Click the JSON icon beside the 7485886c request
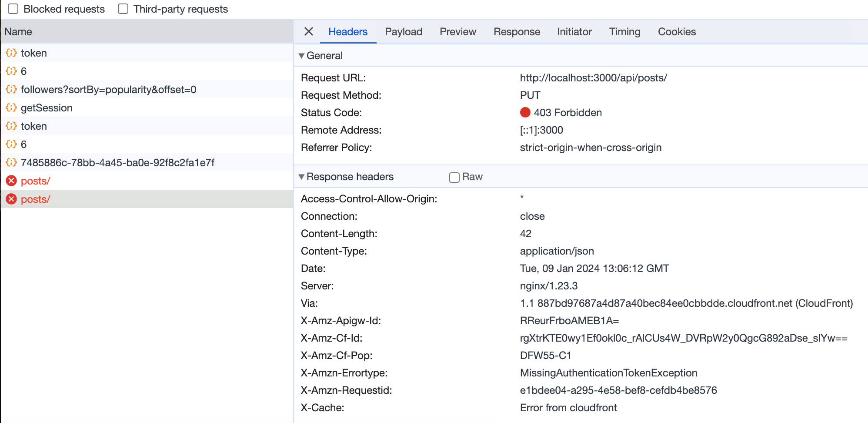Viewport: 868px width, 423px height. (x=11, y=162)
